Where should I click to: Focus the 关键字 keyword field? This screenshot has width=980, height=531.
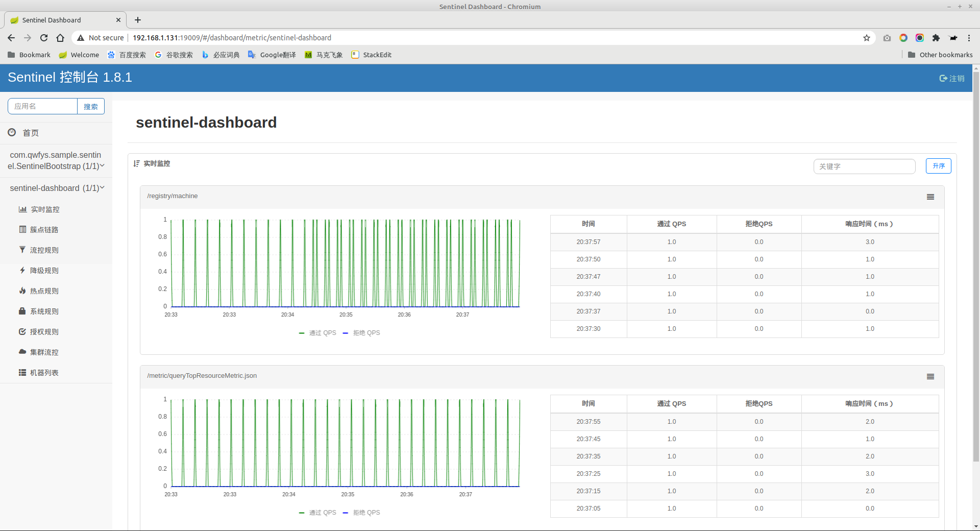(864, 166)
